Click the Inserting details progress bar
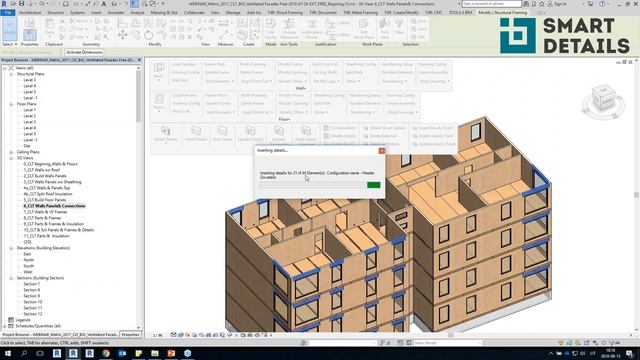The height and width of the screenshot is (360, 640). [320, 185]
